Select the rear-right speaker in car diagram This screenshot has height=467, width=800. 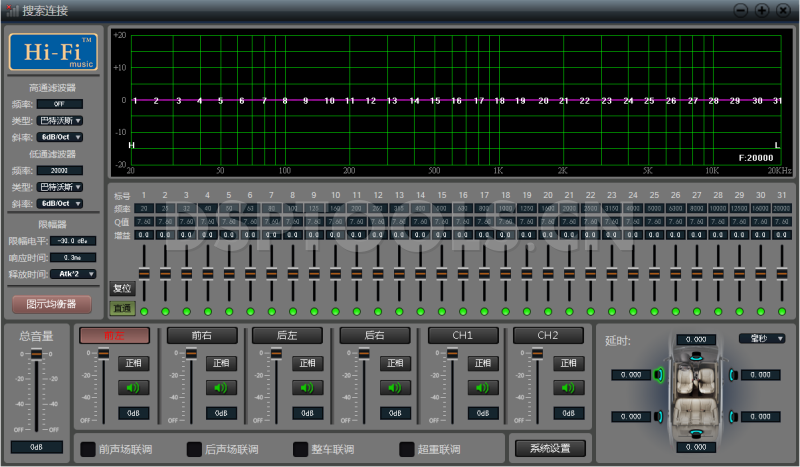(735, 417)
